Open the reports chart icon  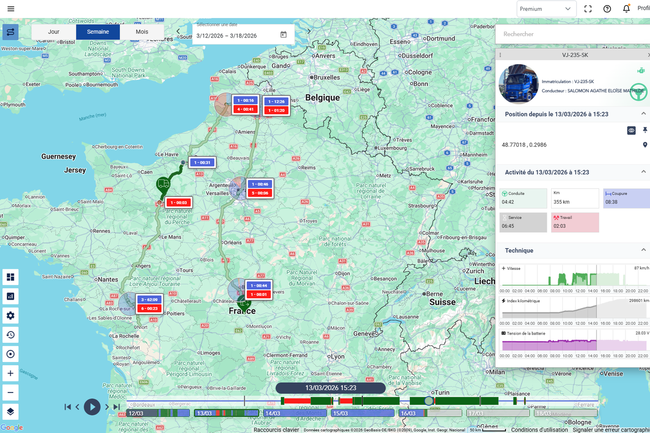point(10,296)
